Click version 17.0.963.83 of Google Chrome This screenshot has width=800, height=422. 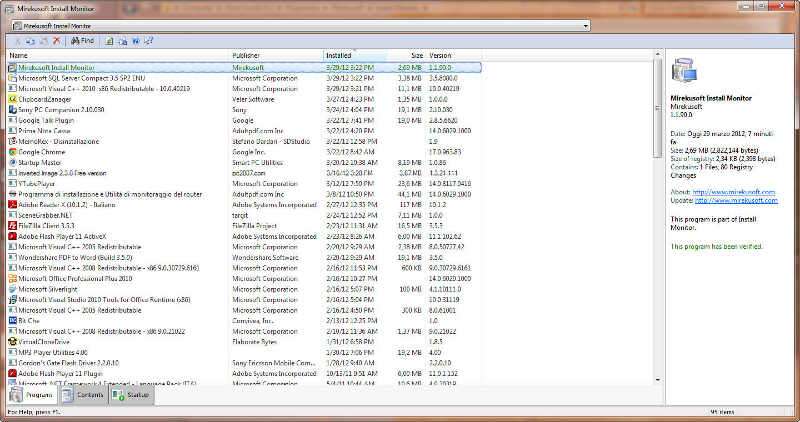tap(445, 152)
